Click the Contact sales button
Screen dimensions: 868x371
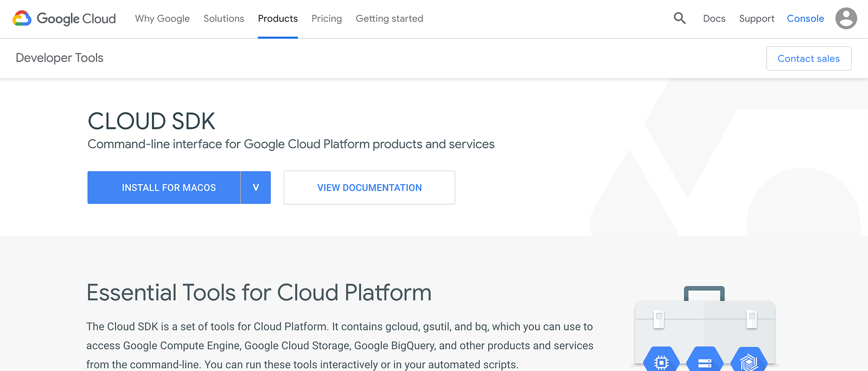[808, 58]
